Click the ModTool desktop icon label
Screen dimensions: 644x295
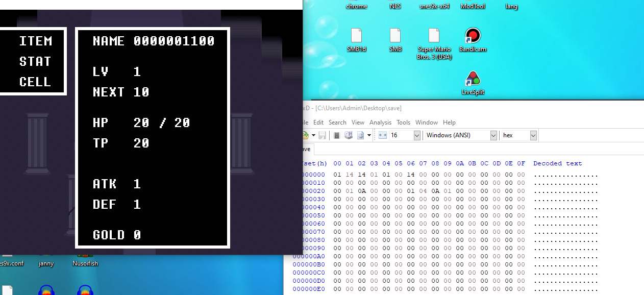473,6
